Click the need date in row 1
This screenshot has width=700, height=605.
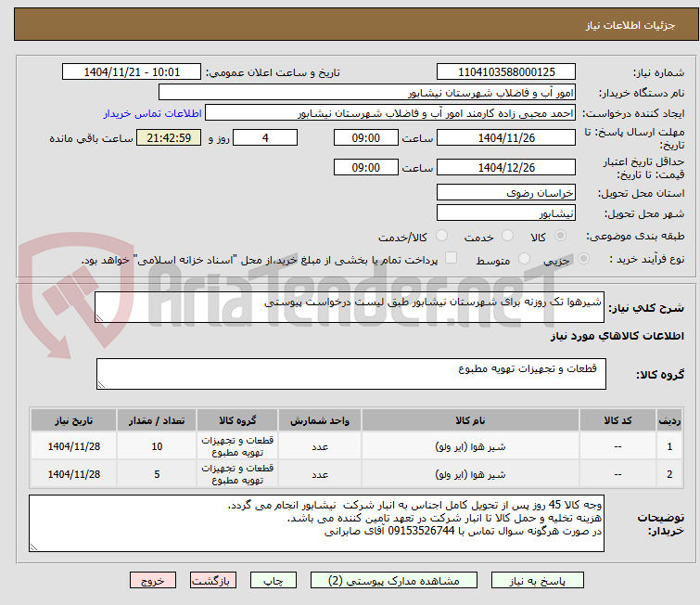pyautogui.click(x=73, y=446)
